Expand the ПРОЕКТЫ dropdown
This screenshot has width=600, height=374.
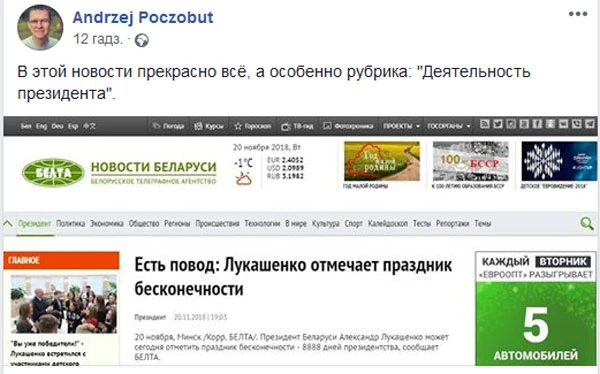402,126
